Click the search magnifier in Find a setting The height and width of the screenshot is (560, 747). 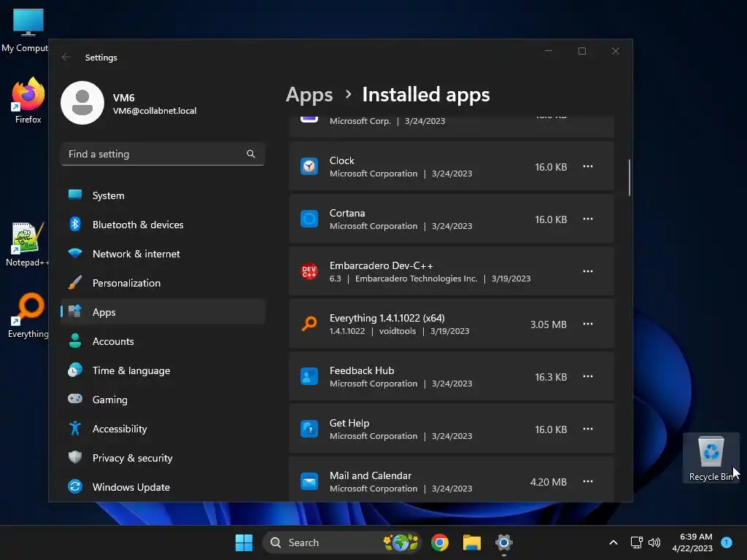(251, 154)
